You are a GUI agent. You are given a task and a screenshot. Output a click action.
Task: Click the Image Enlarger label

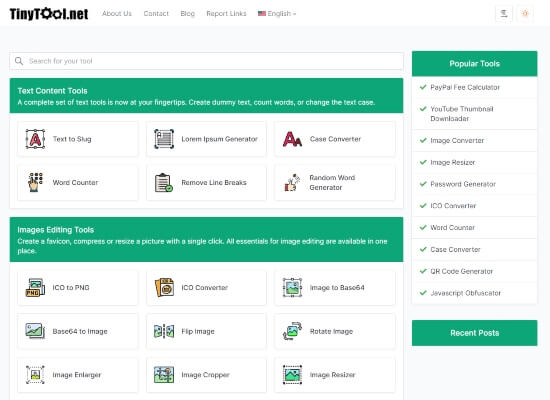(77, 375)
